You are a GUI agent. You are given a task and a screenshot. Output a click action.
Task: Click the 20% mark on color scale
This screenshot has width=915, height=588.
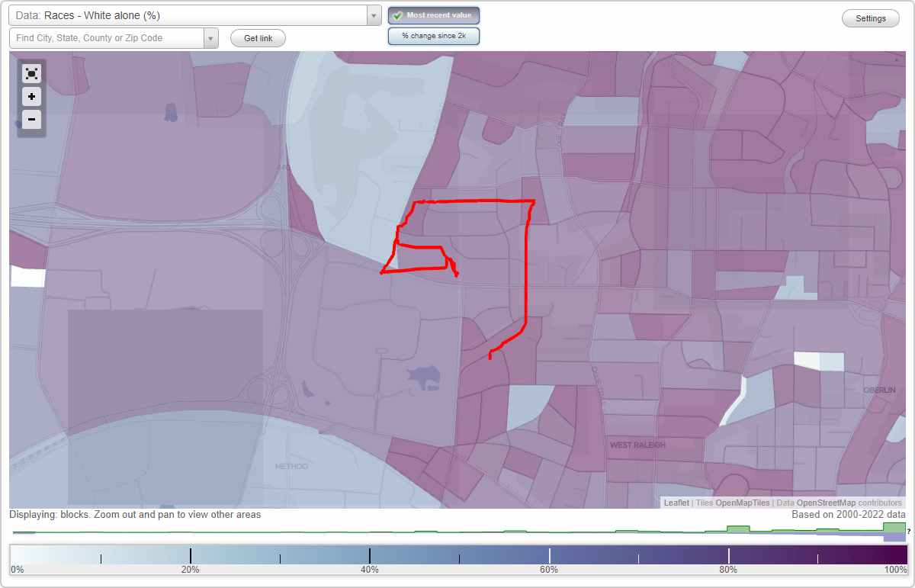190,570
